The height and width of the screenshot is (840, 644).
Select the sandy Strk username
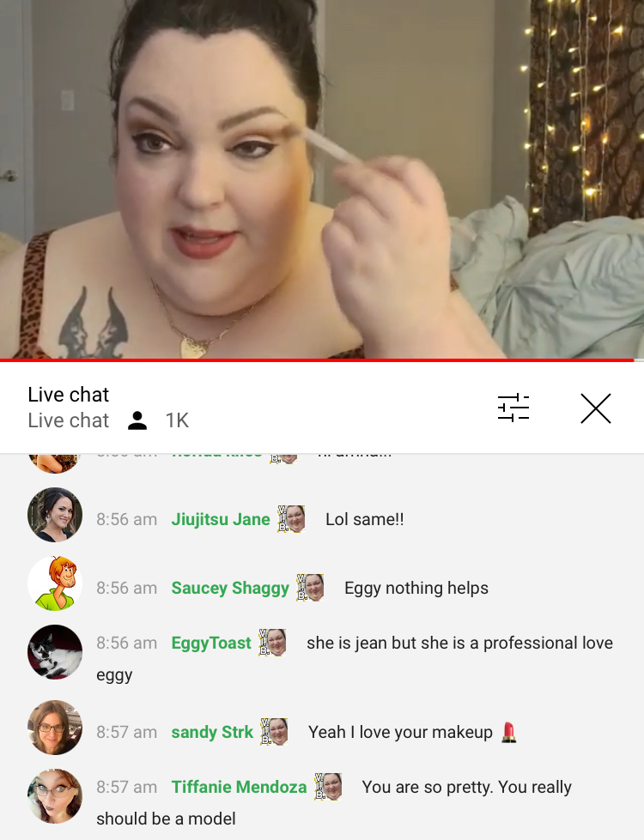click(x=212, y=732)
